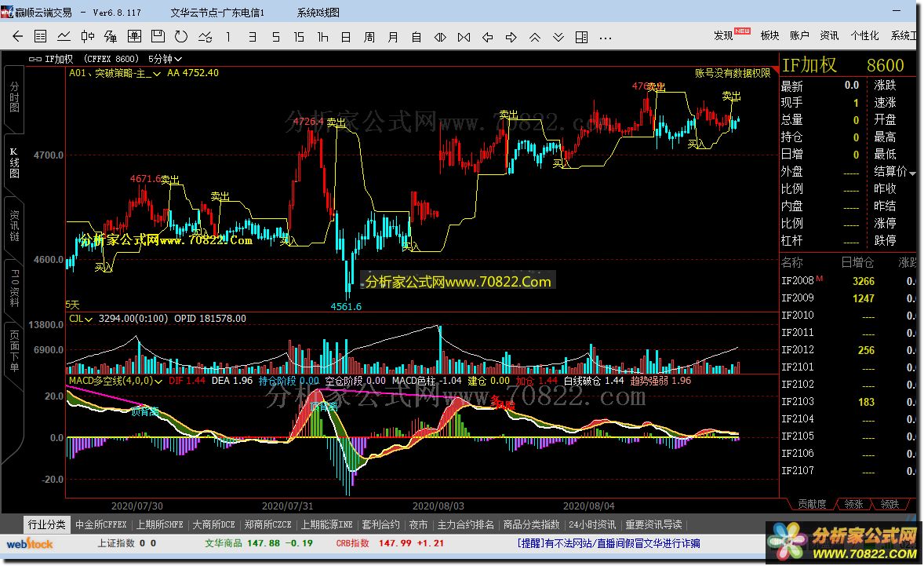Image resolution: width=924 pixels, height=566 pixels.
Task: Click the double chevron up icon
Action: pos(534,37)
